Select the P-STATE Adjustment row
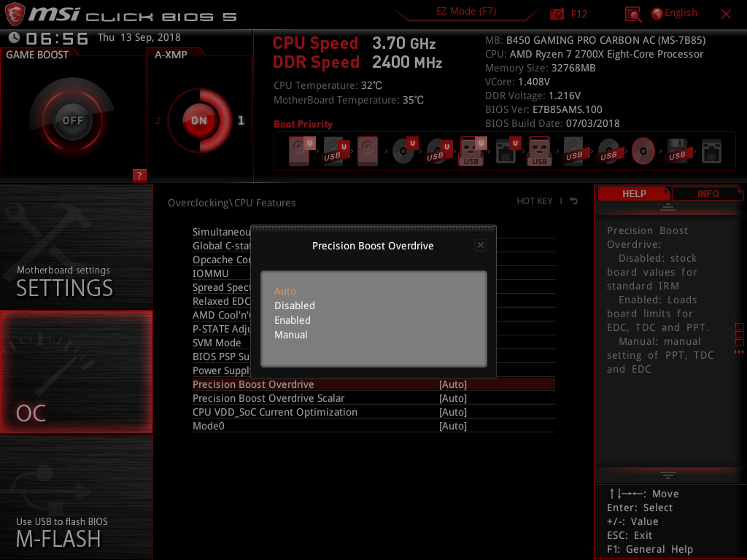Viewport: 747px width, 560px height. point(222,329)
